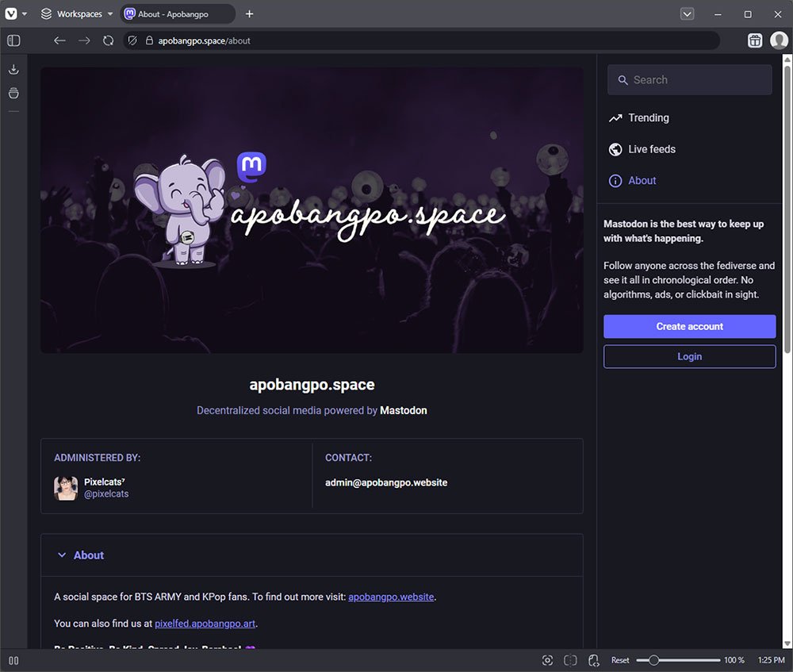Open the calendar icon next to address bar
This screenshot has width=793, height=672.
(755, 40)
